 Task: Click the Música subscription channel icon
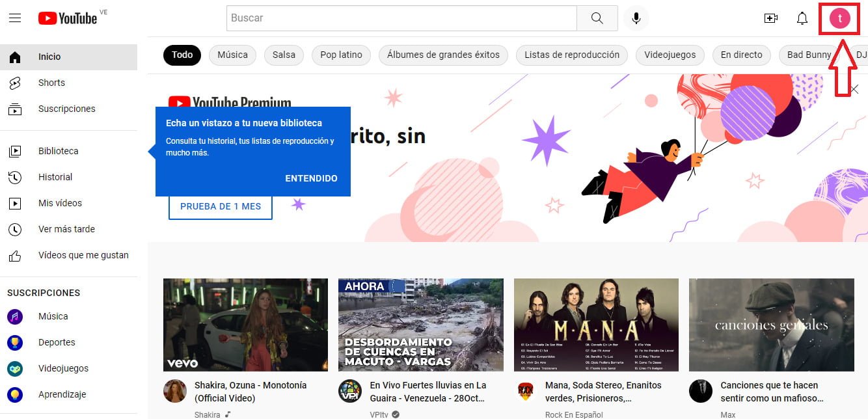15,316
